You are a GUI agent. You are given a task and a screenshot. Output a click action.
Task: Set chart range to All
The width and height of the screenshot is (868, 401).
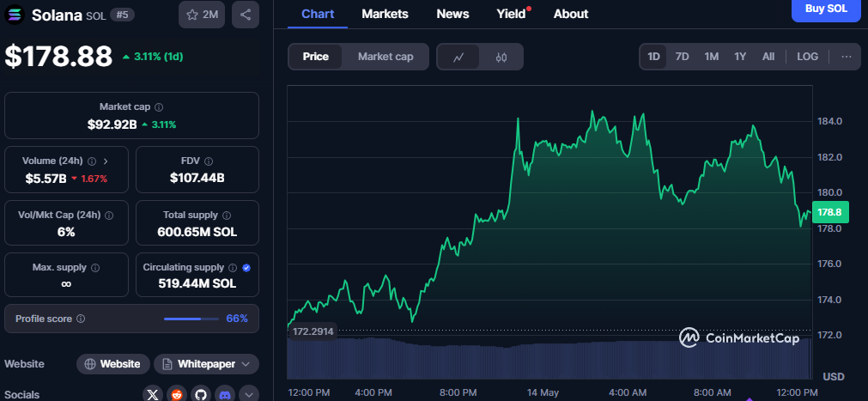point(768,57)
